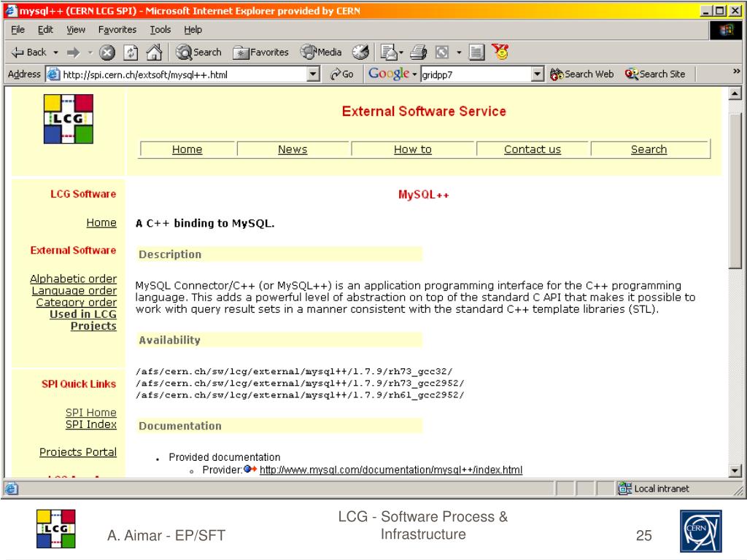Open the Alphabetic order link

74,279
